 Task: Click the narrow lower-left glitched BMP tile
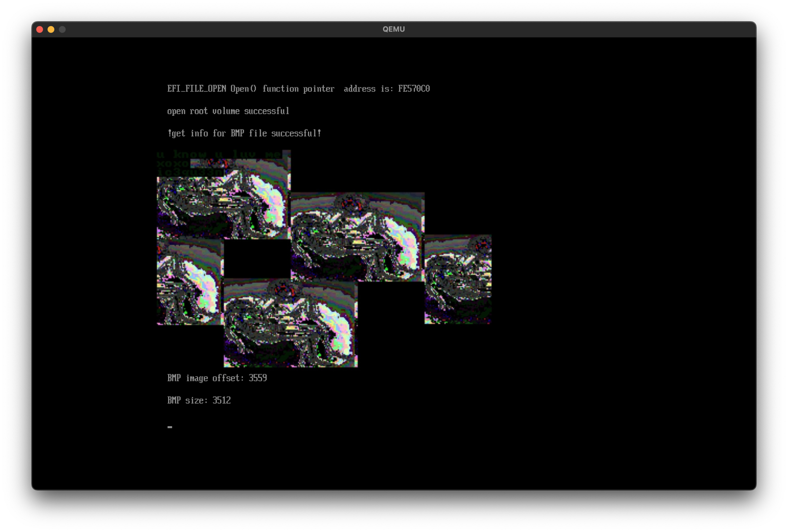190,282
